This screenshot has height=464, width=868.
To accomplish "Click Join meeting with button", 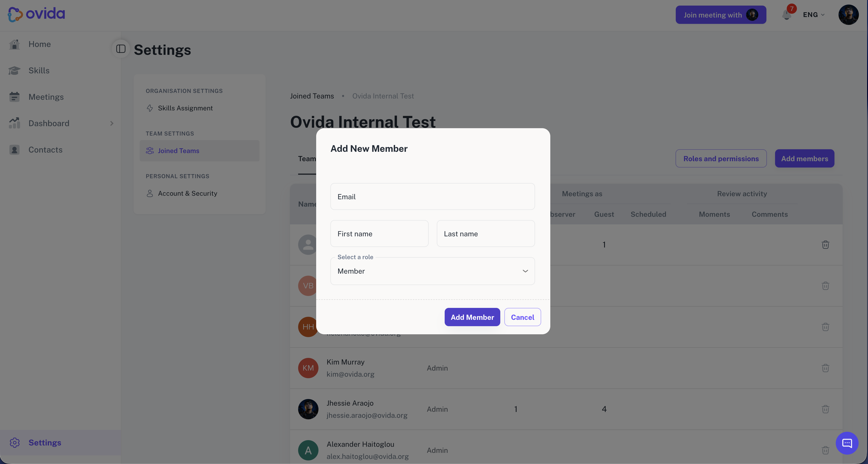I will tap(721, 15).
